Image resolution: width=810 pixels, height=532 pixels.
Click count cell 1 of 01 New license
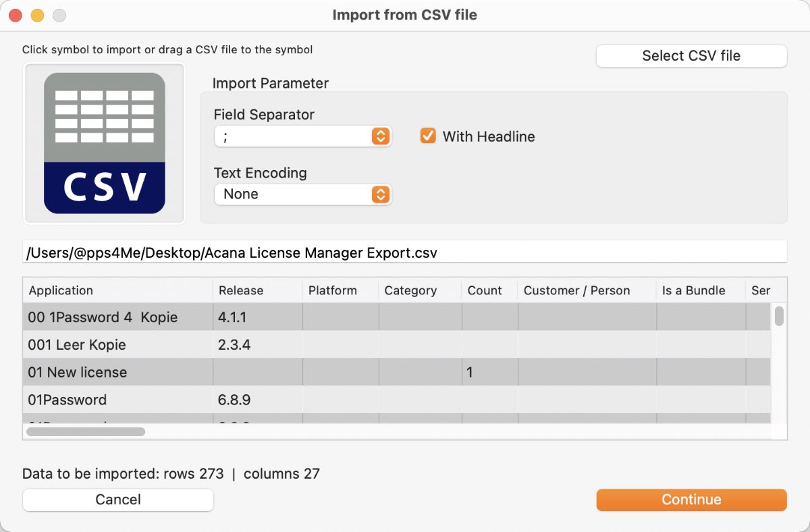coord(489,372)
